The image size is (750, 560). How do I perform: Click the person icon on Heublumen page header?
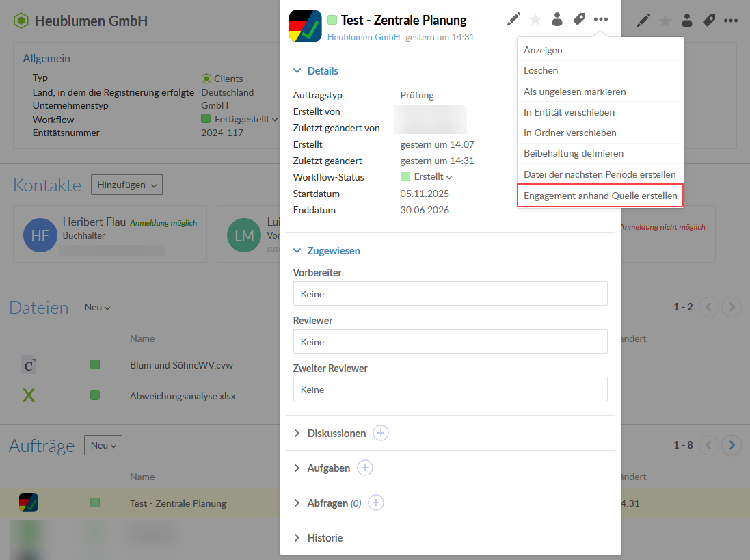(687, 21)
